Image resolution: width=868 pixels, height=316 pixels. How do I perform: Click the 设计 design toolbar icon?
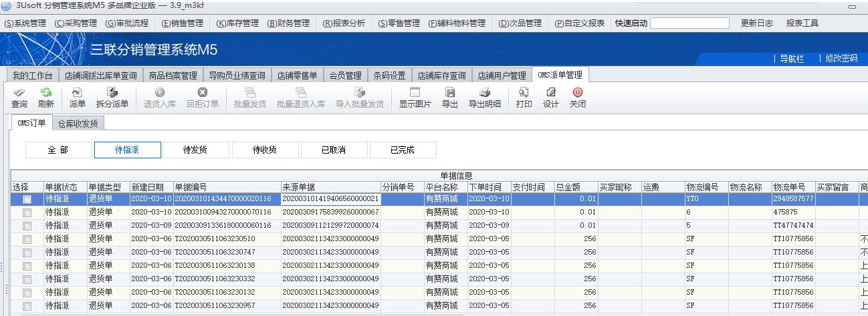551,98
